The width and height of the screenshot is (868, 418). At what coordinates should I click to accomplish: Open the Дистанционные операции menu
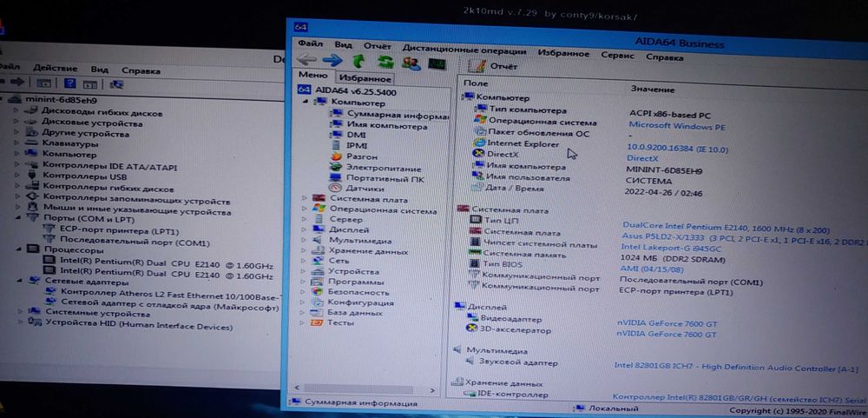click(x=464, y=50)
